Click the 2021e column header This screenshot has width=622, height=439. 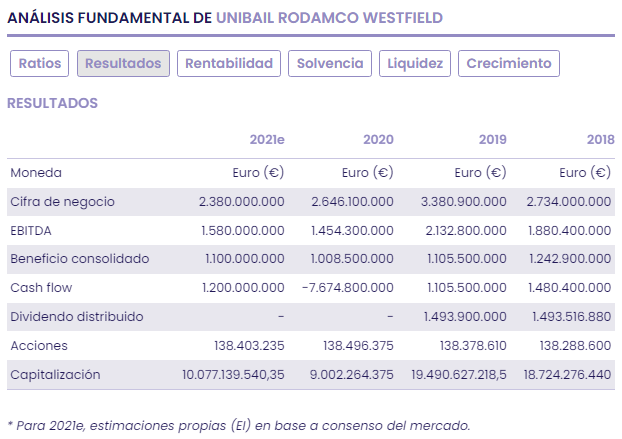coord(267,139)
